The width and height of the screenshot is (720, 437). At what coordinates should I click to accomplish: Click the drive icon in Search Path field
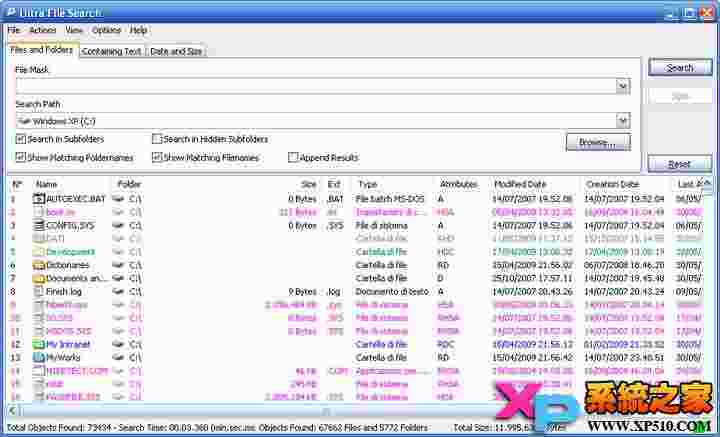click(25, 122)
